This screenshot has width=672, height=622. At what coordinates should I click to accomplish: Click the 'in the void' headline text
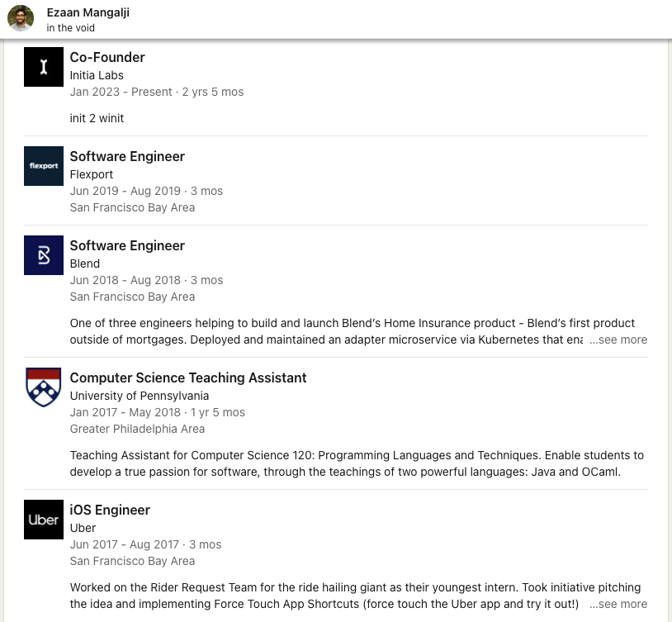click(71, 28)
